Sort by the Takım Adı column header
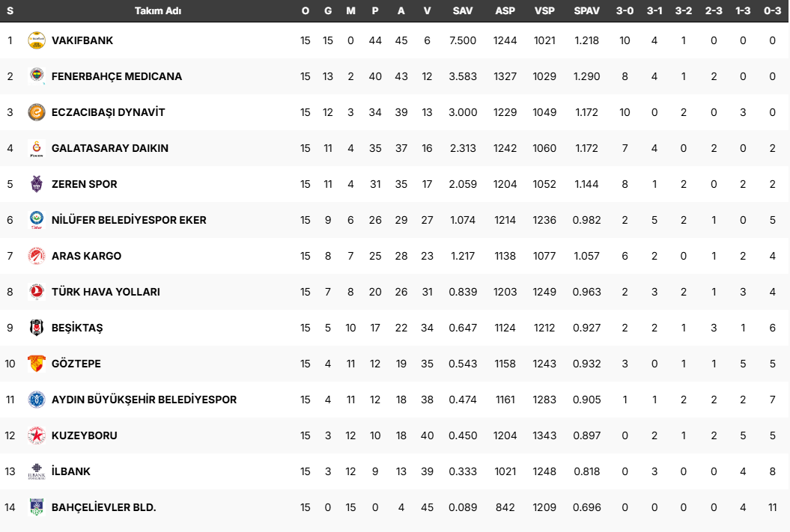This screenshot has height=532, width=790. 158,10
